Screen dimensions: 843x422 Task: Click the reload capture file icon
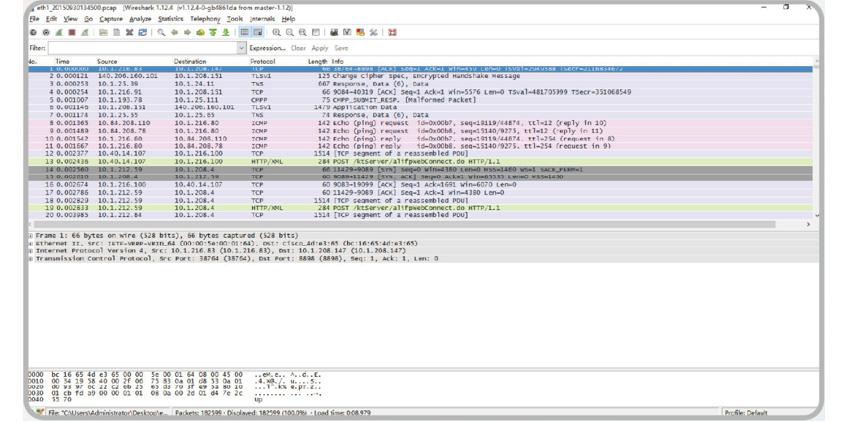click(x=143, y=32)
